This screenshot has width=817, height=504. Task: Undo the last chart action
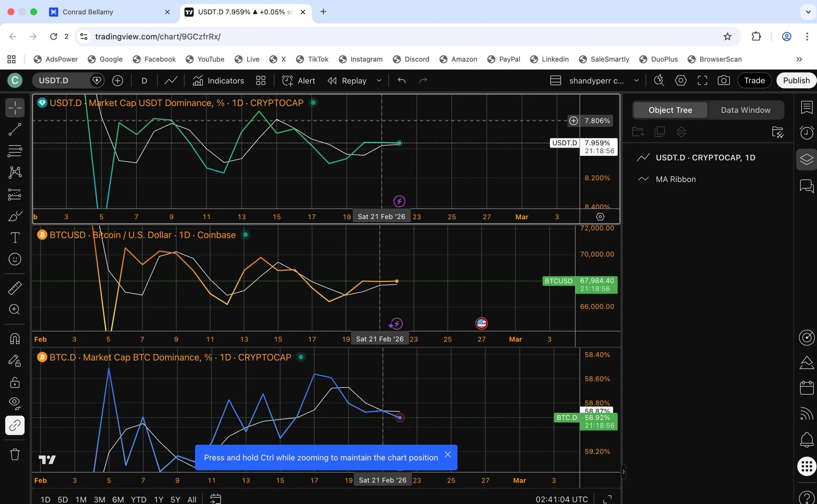pos(402,81)
